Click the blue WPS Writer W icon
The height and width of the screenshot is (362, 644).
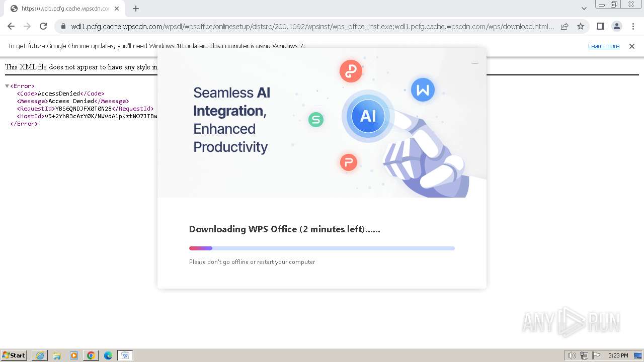point(423,90)
